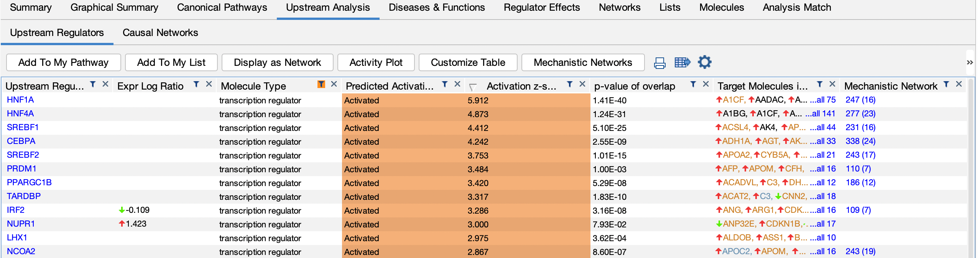Open mechanistic network 110 (7) link
This screenshot has height=258, width=980.
click(x=858, y=169)
